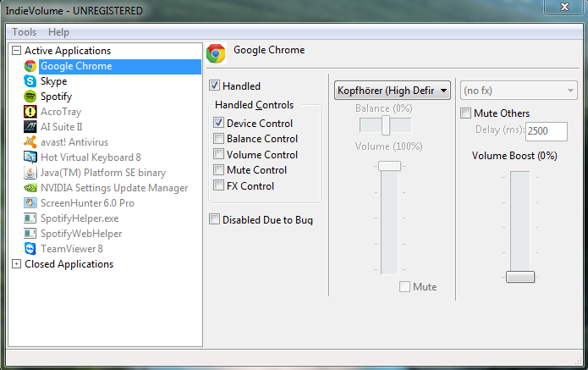
Task: Select SpotifyHelper.exe entry
Action: (80, 218)
